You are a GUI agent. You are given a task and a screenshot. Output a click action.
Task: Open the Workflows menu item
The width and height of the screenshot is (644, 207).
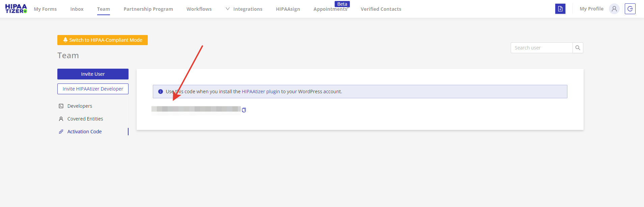point(199,9)
